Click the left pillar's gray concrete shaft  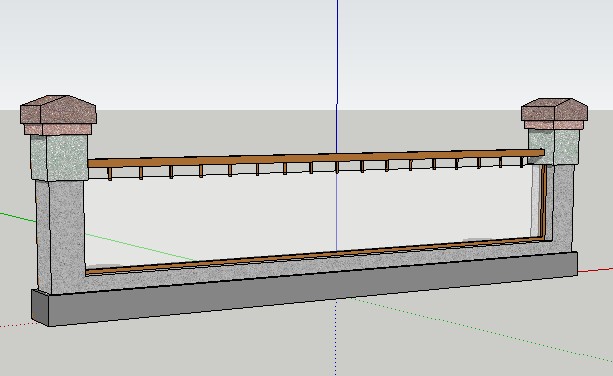coord(61,236)
